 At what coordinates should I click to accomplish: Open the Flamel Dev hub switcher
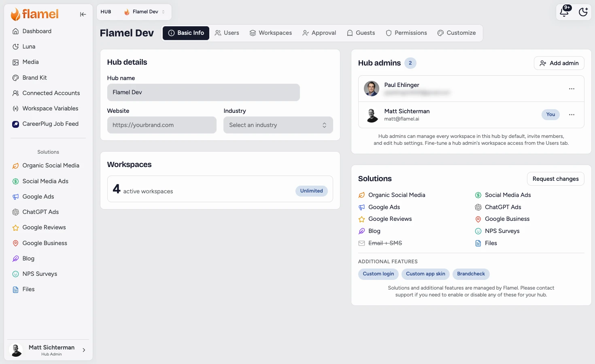click(x=145, y=12)
